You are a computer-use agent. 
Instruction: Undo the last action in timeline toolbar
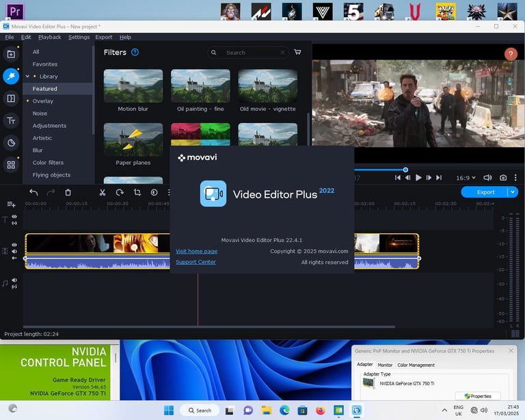point(33,192)
